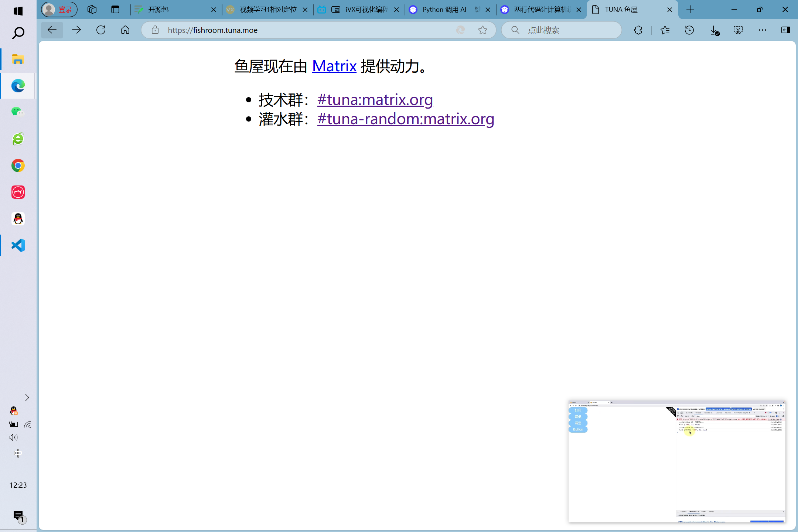Click the Edge icon inside address bar
The height and width of the screenshot is (532, 798).
coord(461,30)
